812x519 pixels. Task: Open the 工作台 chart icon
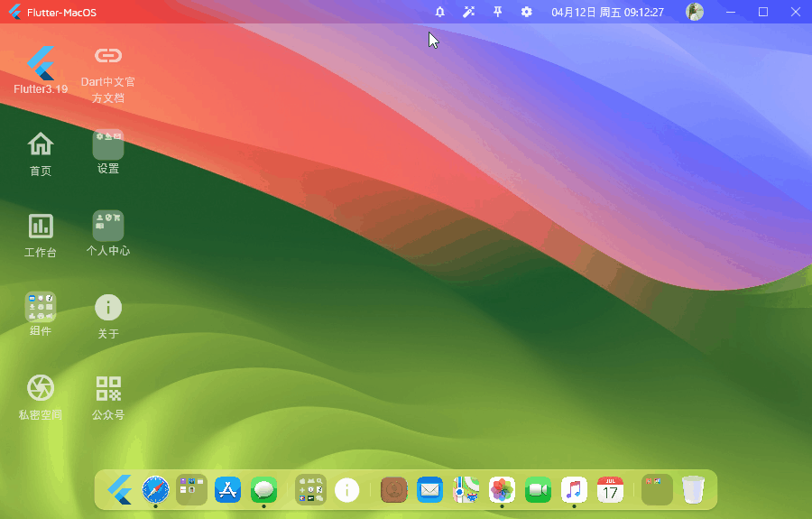(41, 236)
